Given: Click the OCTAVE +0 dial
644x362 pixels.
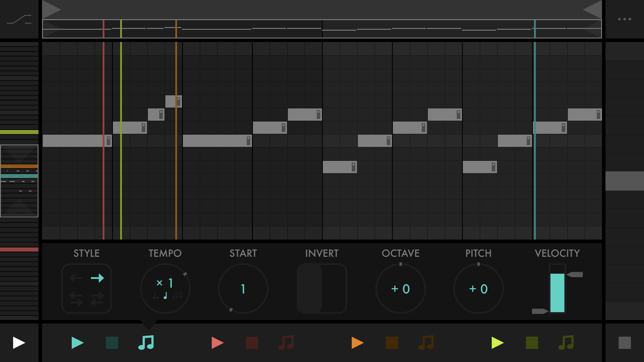Looking at the screenshot, I should (400, 289).
